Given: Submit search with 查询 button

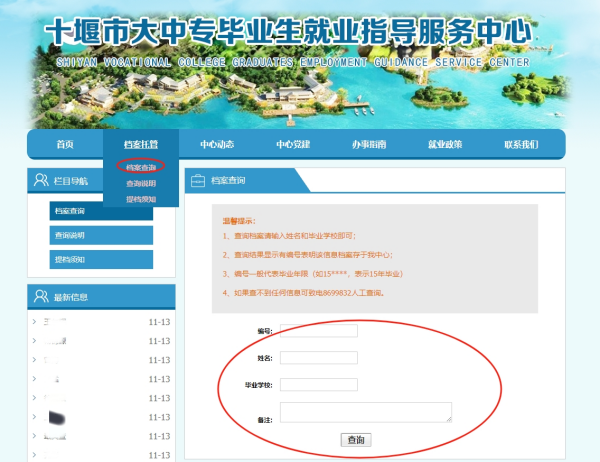Looking at the screenshot, I should coord(356,439).
